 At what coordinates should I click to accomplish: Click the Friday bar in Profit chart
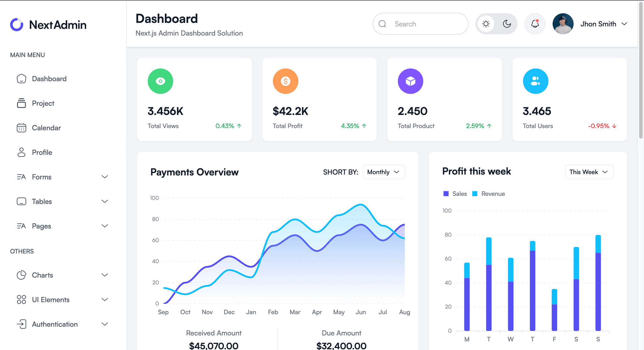(x=554, y=310)
